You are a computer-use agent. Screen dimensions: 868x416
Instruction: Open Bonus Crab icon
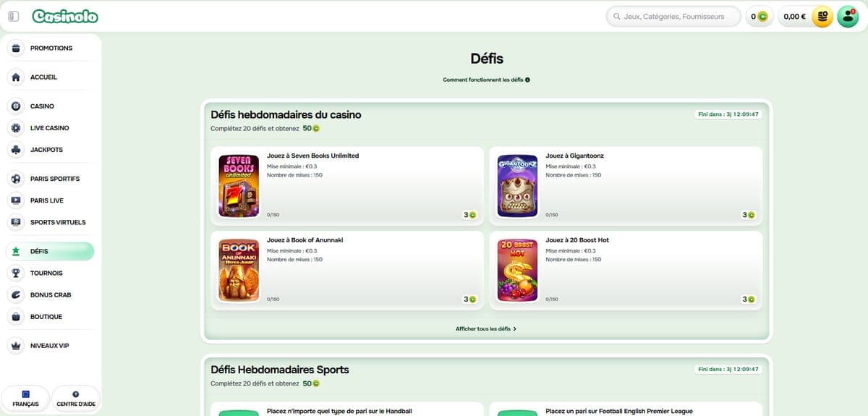point(16,294)
